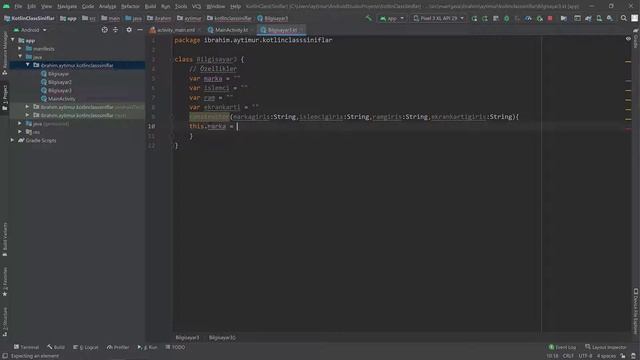Click the KotlinClasSiniflar breadcrumb in navigation bar
This screenshot has width=640, height=360.
[29, 18]
